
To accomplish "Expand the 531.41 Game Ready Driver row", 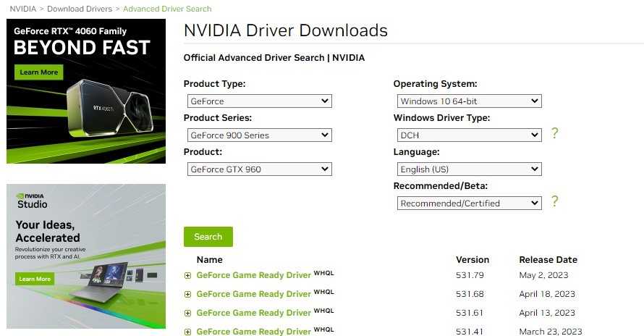I will click(187, 332).
